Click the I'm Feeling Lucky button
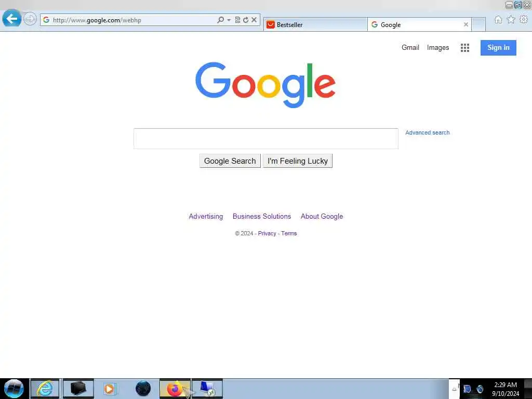The image size is (532, 399). pos(298,161)
